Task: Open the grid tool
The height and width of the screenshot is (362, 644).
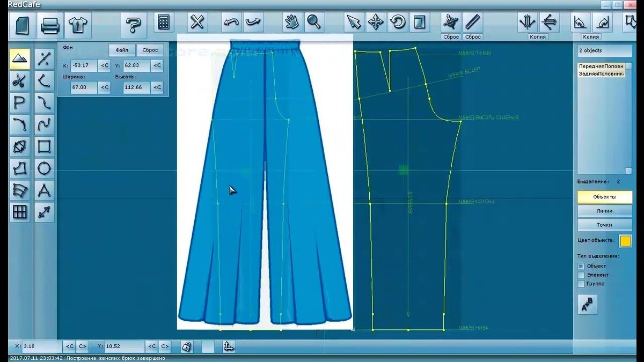Action: (20, 212)
